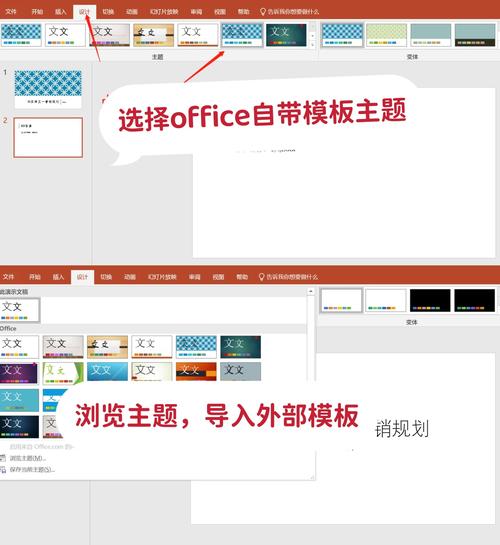
Task: Switch to 开始 tab in upper window
Action: [x=37, y=11]
